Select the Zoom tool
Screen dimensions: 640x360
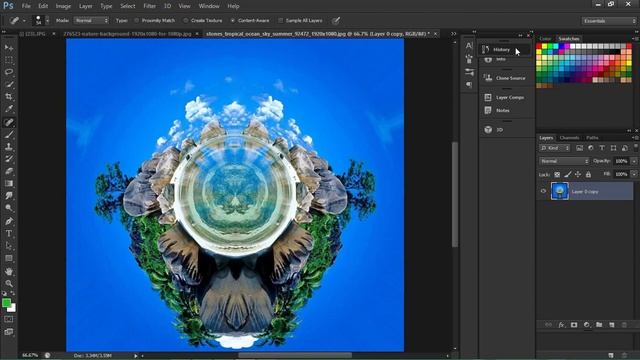(9, 283)
